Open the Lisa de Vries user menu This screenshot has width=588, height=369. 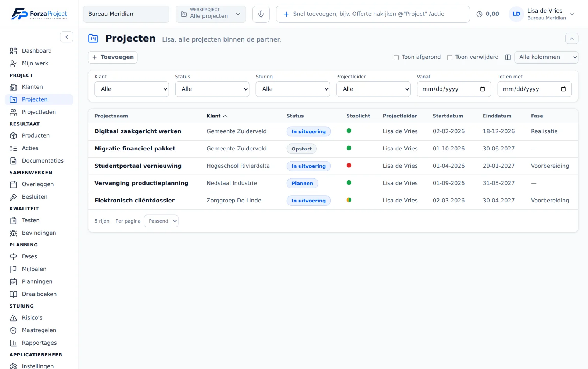tap(542, 14)
